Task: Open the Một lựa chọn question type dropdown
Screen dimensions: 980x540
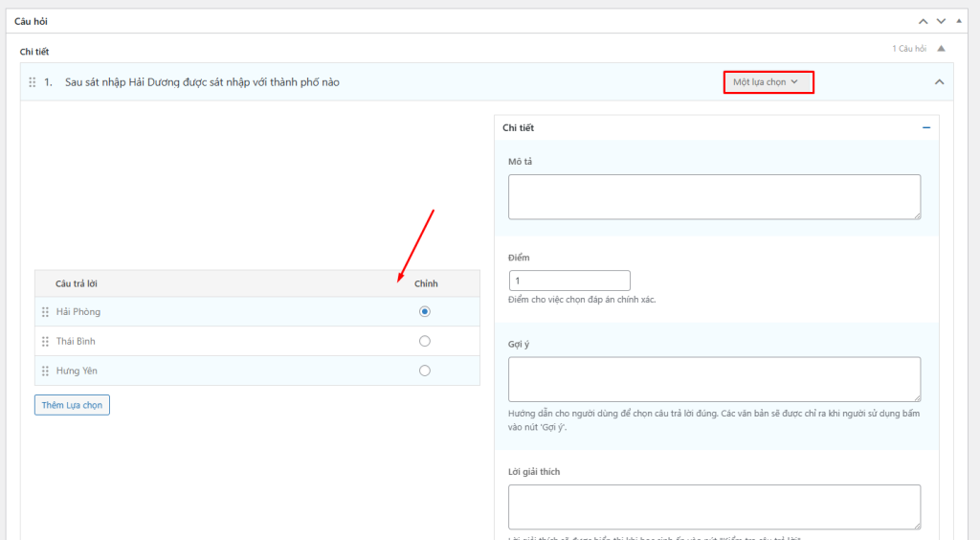Action: [766, 82]
